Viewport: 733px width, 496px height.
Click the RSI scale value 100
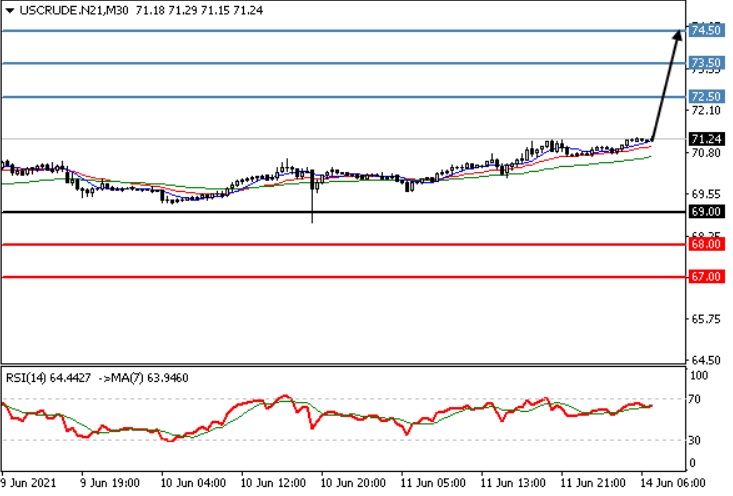(x=699, y=375)
